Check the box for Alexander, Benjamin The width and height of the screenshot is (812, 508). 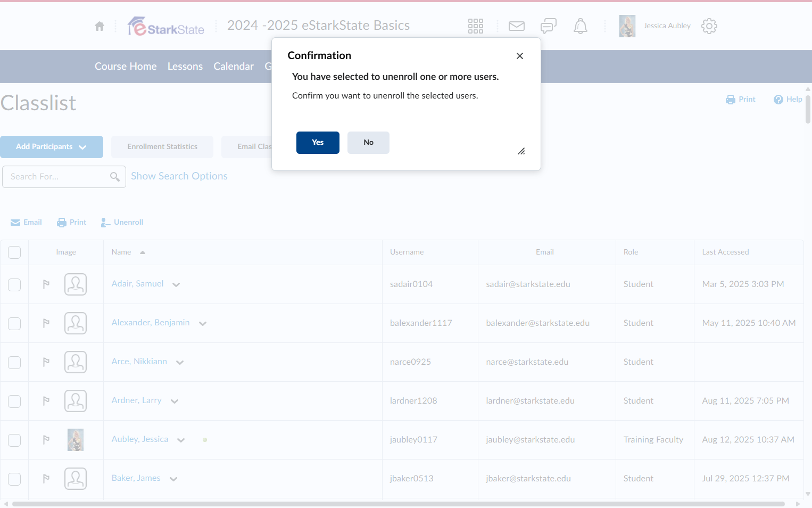(x=14, y=324)
